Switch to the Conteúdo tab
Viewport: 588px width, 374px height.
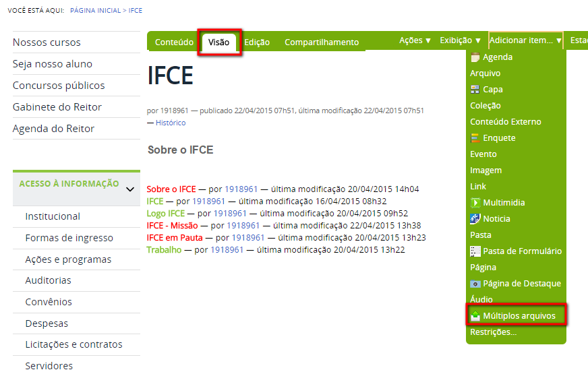coord(174,42)
